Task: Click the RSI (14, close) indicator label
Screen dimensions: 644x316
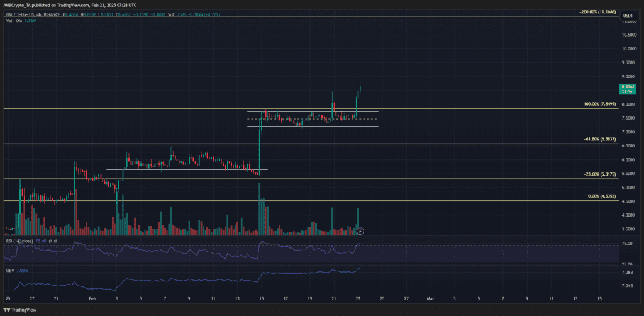Action: pyautogui.click(x=17, y=241)
